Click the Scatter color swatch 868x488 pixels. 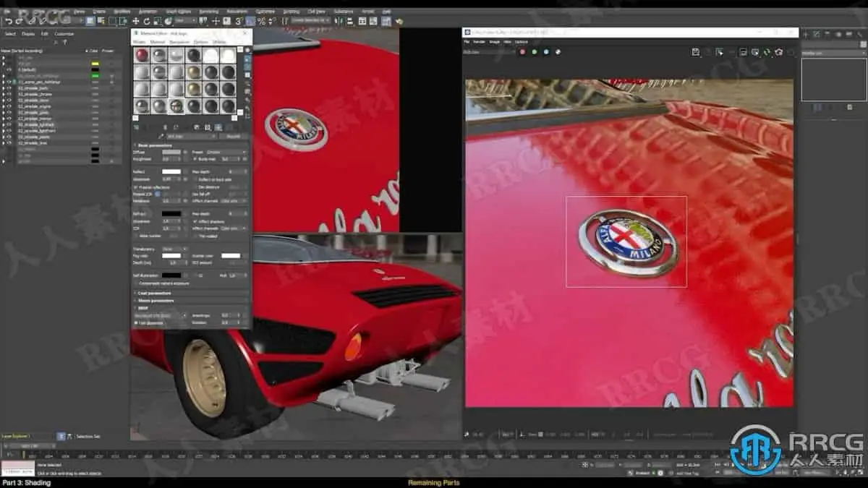[x=231, y=255]
